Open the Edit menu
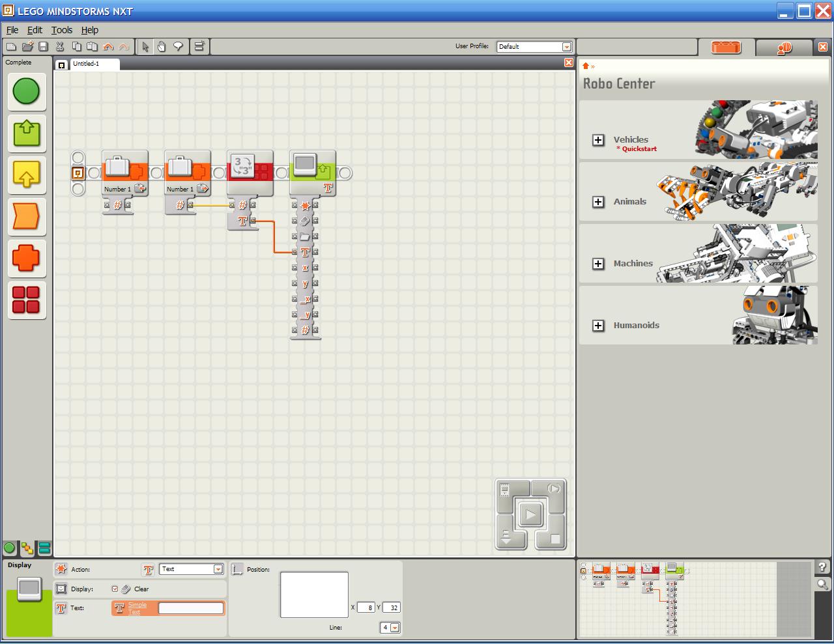 [x=35, y=30]
